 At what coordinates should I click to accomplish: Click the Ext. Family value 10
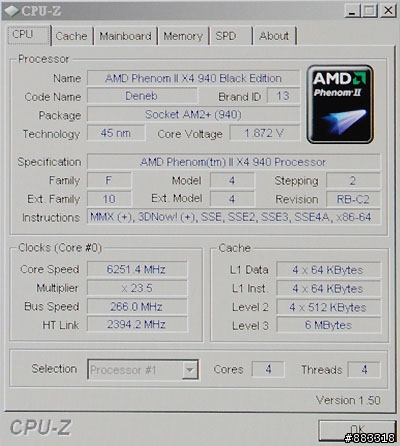click(109, 199)
